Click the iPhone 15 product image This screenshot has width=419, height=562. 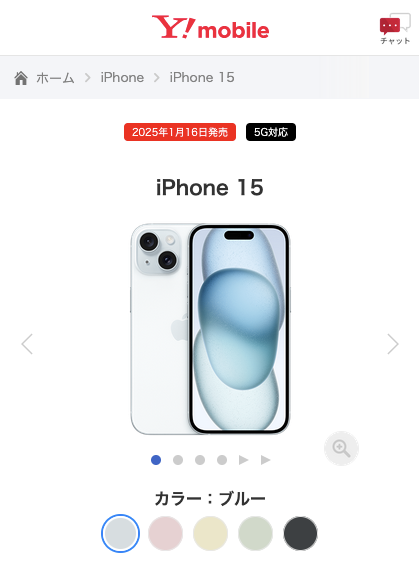210,329
